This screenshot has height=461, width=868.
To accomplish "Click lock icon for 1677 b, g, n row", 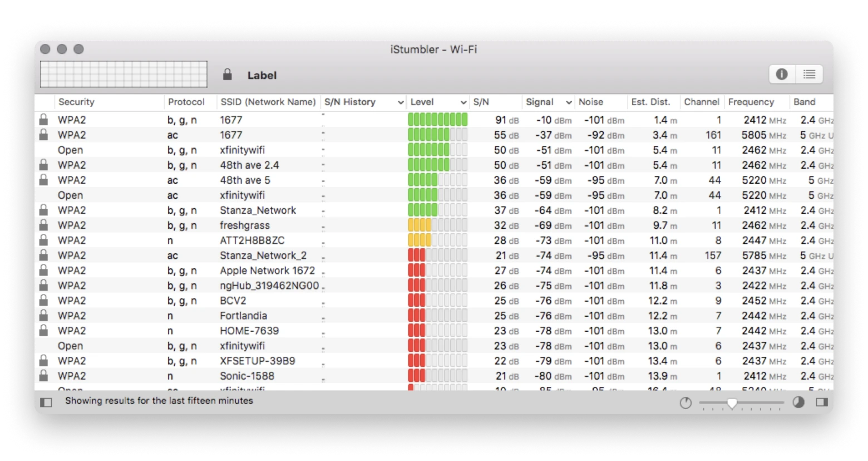I will [43, 119].
